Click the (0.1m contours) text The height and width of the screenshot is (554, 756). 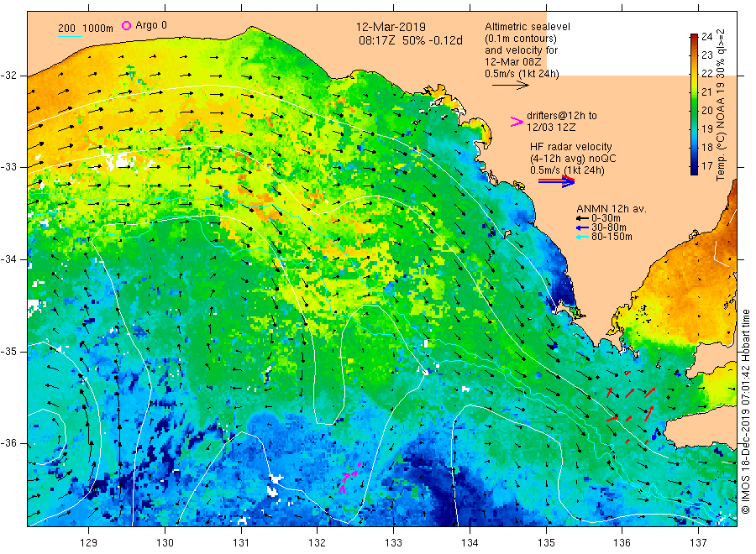[520, 39]
